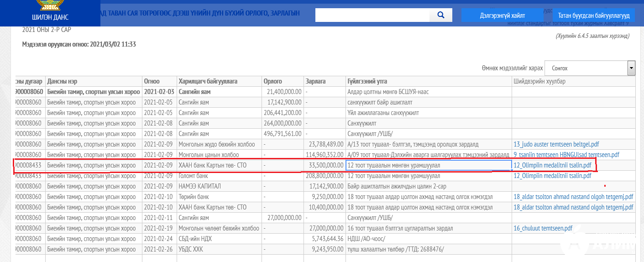Open 12_Olimpiin medalitnii tsalin.pdf in Голомт банк row
The image size is (644, 262).
552,176
